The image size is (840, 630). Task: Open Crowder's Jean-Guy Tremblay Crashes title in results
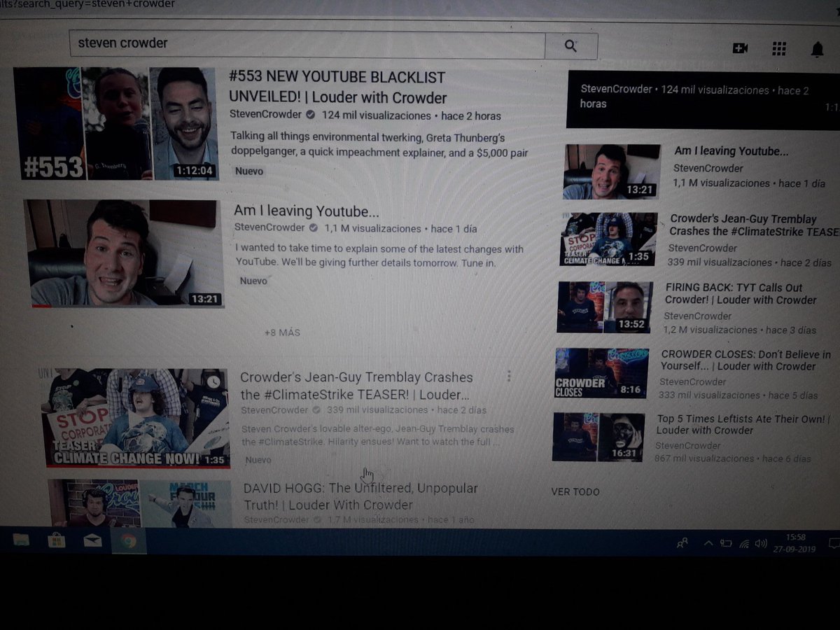tap(356, 386)
